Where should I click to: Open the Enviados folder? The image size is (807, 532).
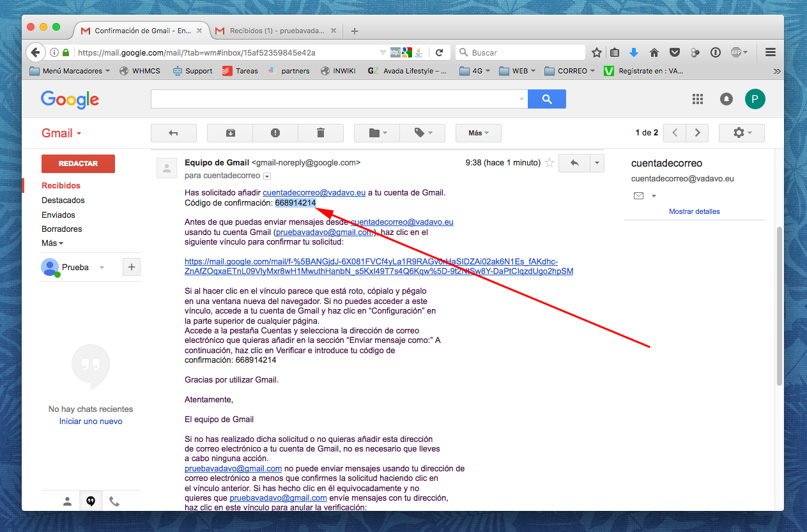(58, 215)
